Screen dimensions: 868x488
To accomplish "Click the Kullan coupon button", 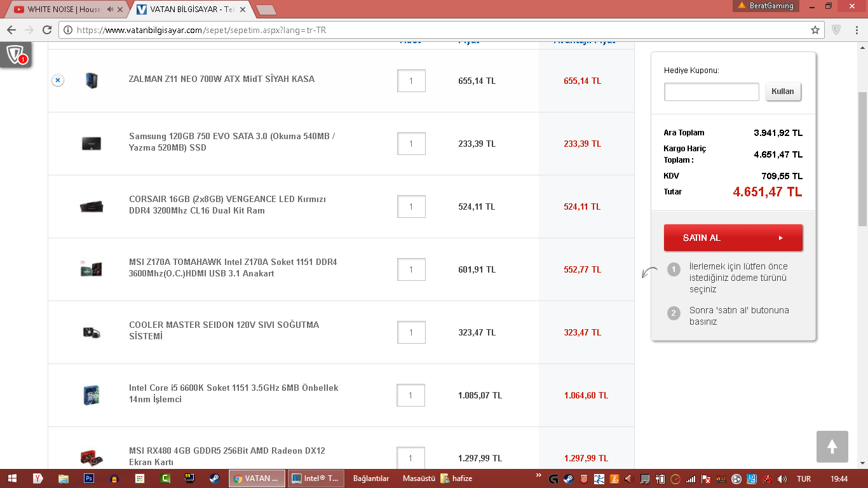I will click(x=783, y=91).
